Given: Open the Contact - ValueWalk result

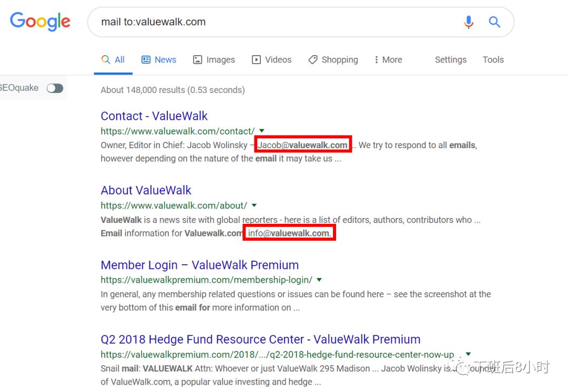Looking at the screenshot, I should coord(154,116).
